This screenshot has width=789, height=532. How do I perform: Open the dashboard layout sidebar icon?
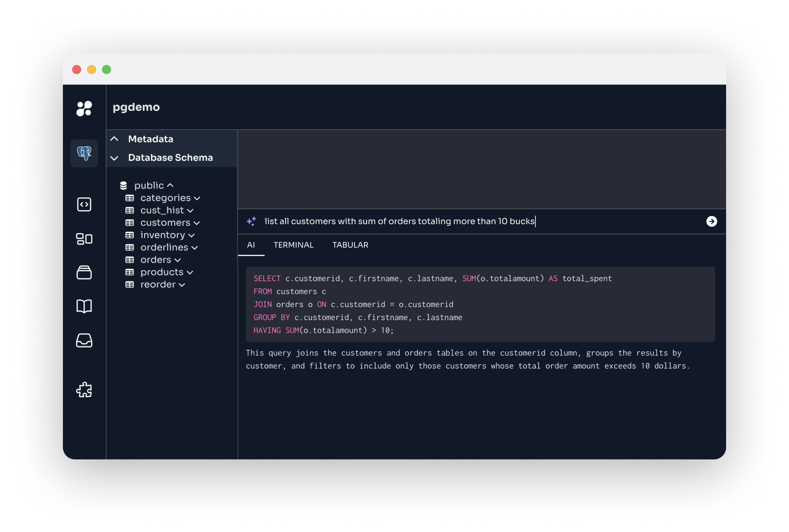pyautogui.click(x=84, y=239)
